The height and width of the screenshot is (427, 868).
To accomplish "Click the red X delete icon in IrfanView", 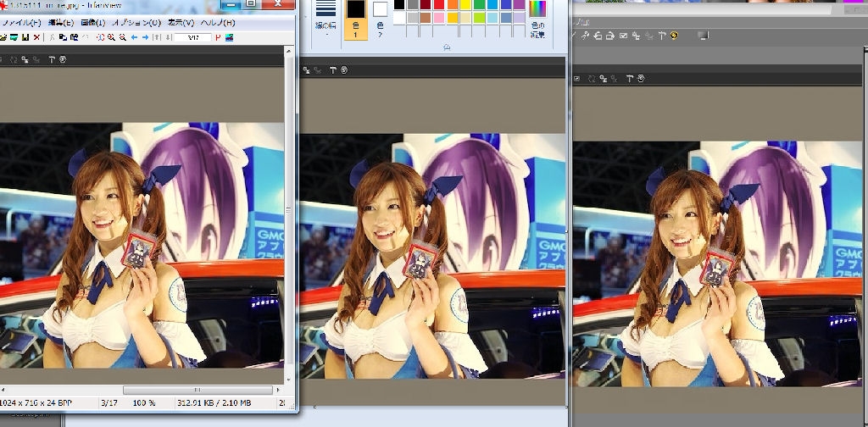I will [x=36, y=37].
